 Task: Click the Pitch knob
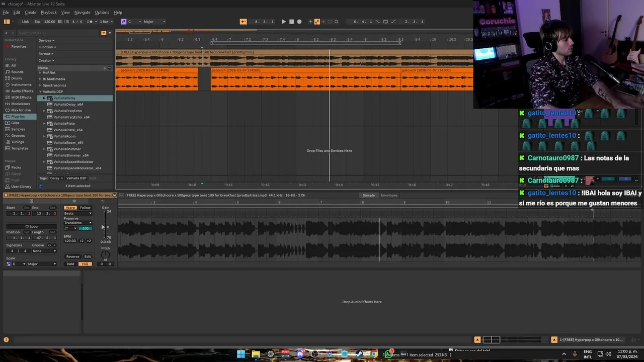point(105,255)
